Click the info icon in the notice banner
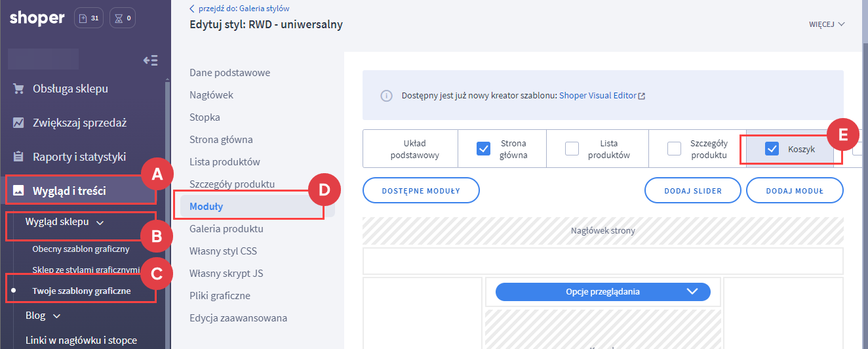This screenshot has height=349, width=868. 387,96
